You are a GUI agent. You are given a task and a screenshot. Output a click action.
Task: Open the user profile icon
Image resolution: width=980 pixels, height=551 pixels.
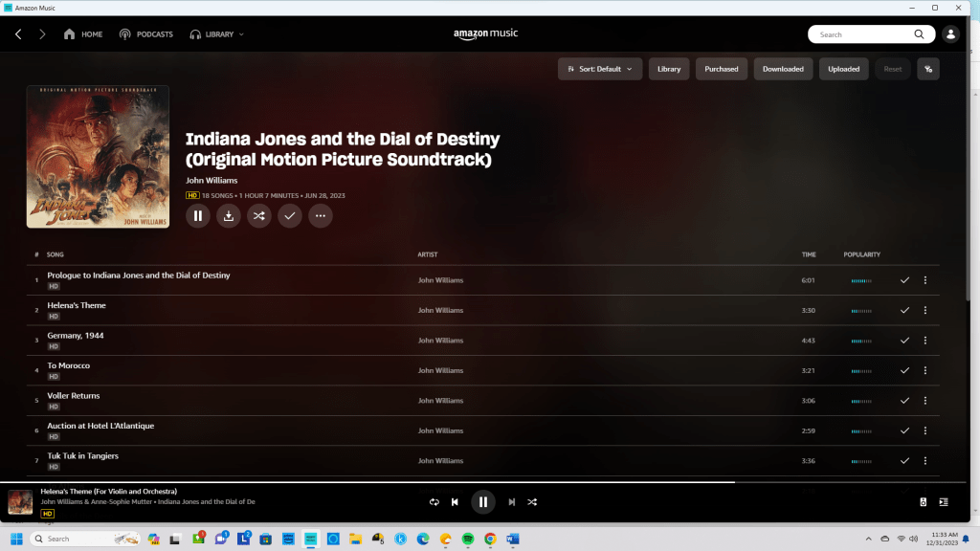(950, 34)
